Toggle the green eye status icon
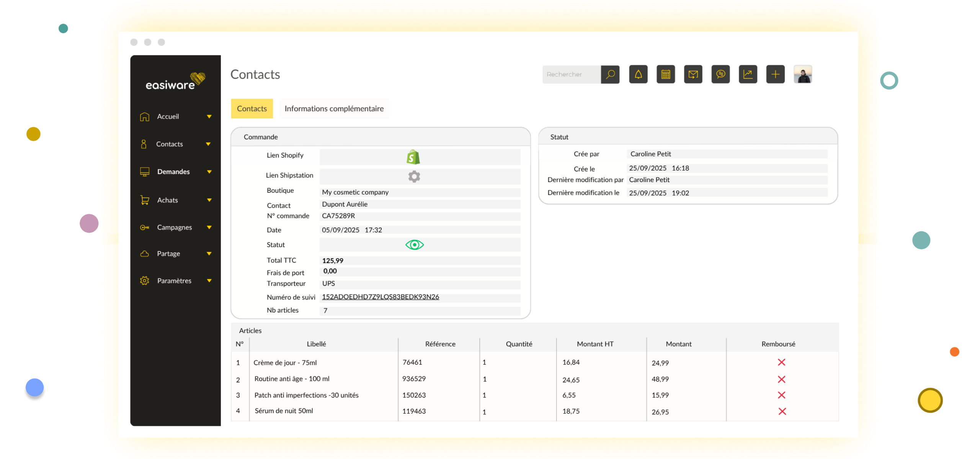 (x=414, y=245)
